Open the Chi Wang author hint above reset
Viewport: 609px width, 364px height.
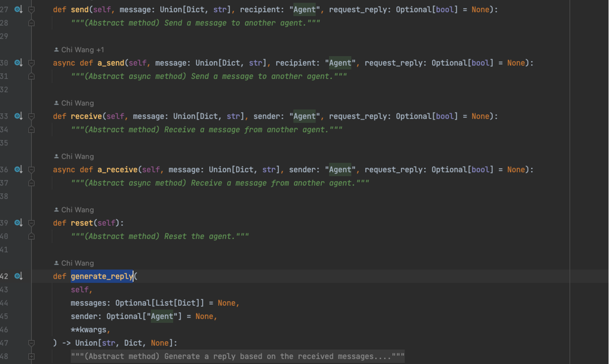74,209
